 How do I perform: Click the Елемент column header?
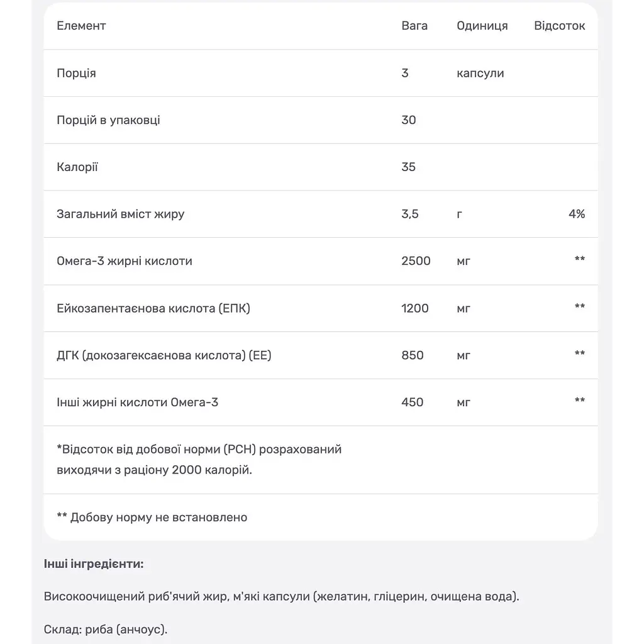point(81,26)
